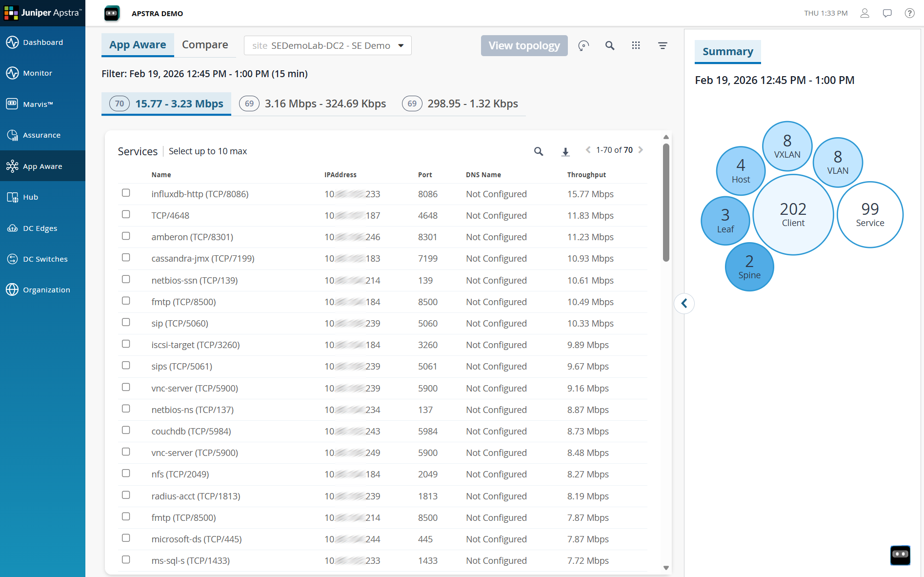Open the Summary tab

[x=728, y=52]
